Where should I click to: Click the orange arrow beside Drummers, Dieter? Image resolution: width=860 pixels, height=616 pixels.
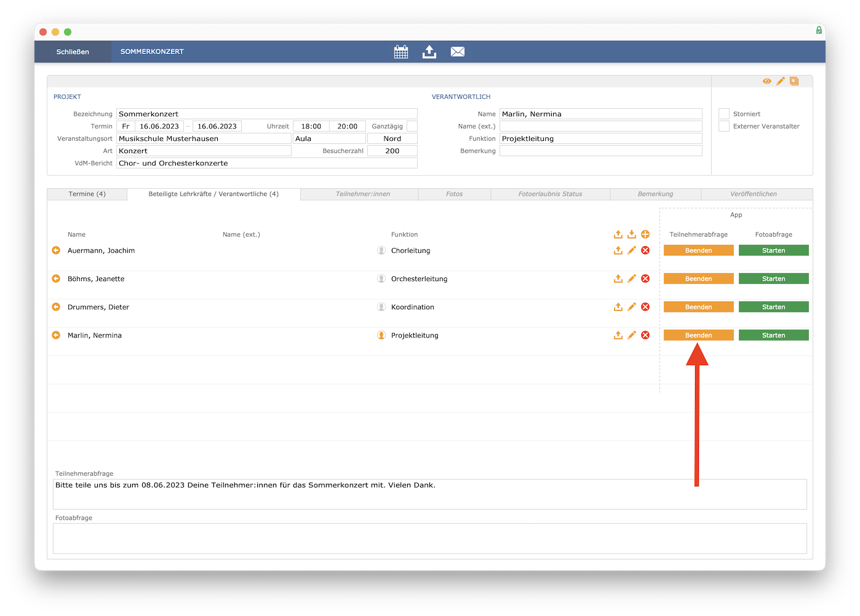click(x=56, y=307)
